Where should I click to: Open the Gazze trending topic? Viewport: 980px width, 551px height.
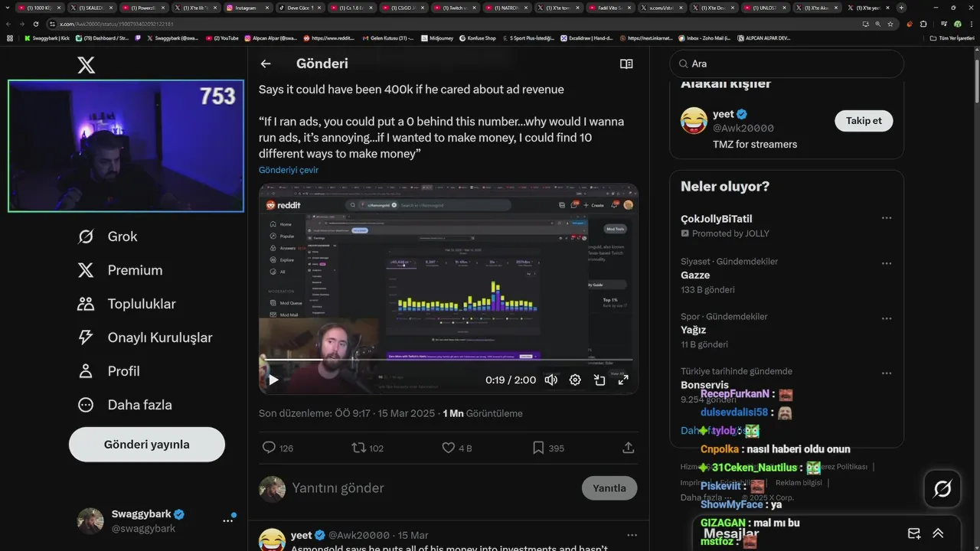pos(695,275)
